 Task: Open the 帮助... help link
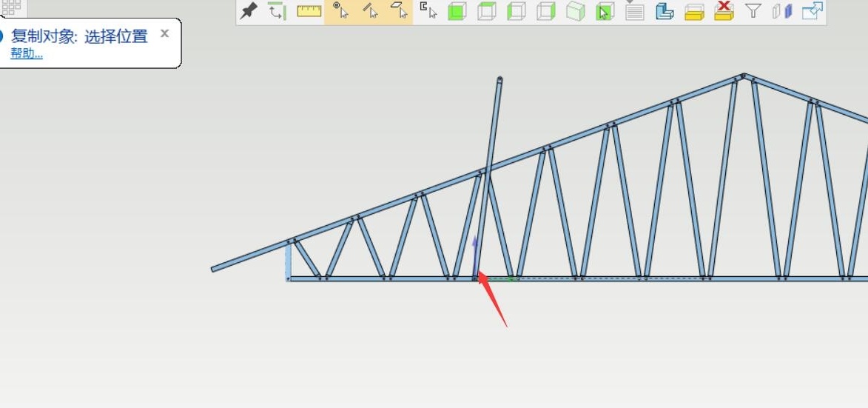click(27, 54)
